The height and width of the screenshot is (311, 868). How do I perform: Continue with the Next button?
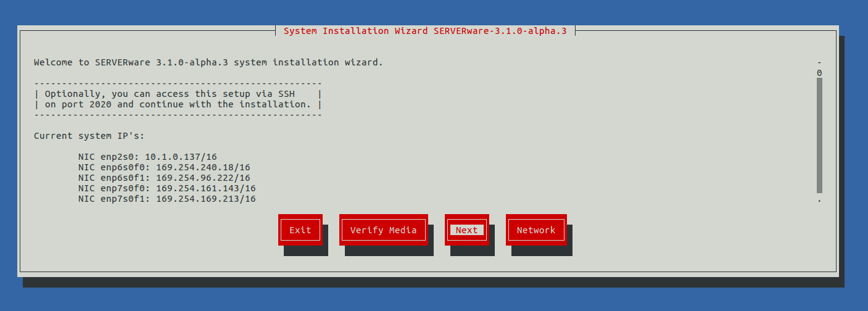coord(467,230)
